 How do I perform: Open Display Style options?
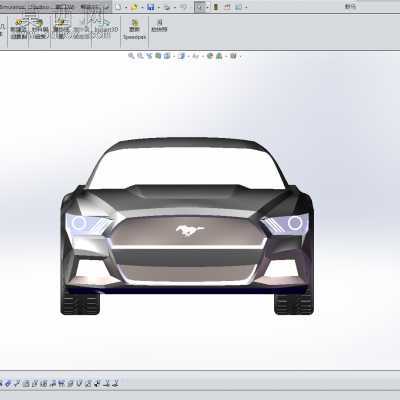[182, 56]
